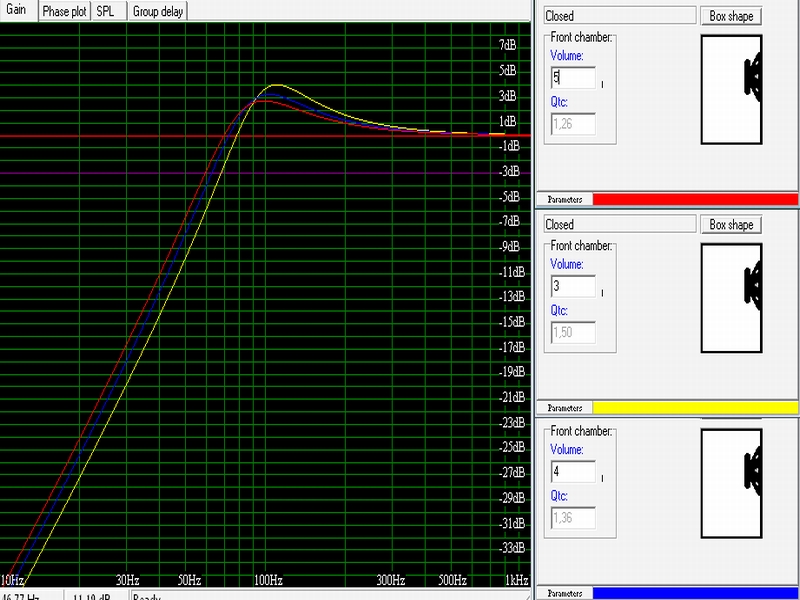Open Parameters for the yellow curve project

coord(565,408)
